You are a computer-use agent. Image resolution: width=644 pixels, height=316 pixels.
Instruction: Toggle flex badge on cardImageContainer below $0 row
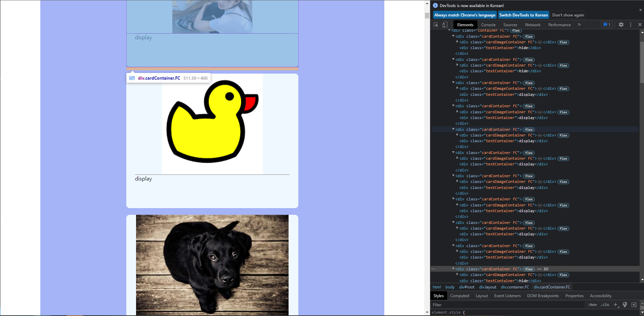pos(563,275)
